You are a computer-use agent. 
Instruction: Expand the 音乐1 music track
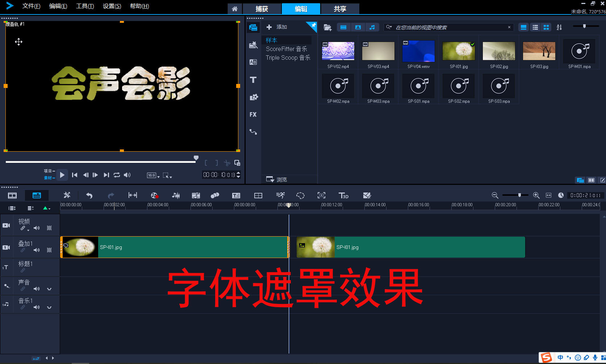(x=49, y=307)
